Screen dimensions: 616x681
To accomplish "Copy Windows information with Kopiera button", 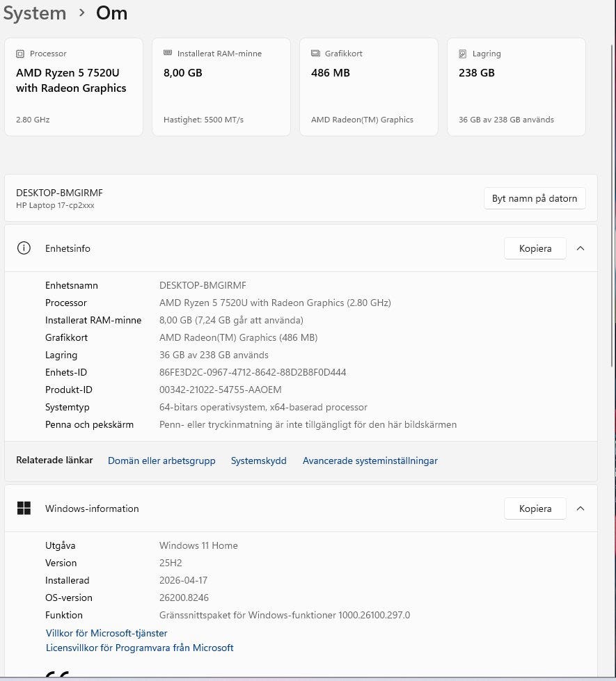I will click(x=535, y=508).
